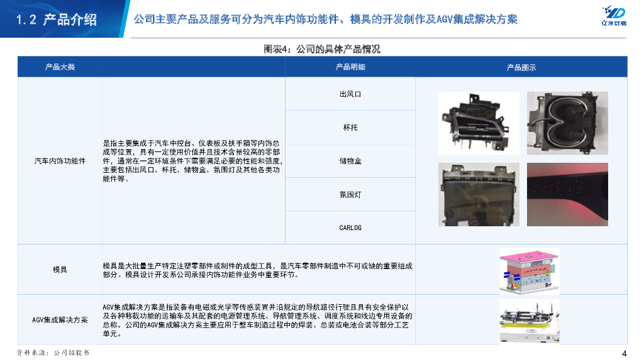Click the company logo in top-right corner

[x=614, y=16]
